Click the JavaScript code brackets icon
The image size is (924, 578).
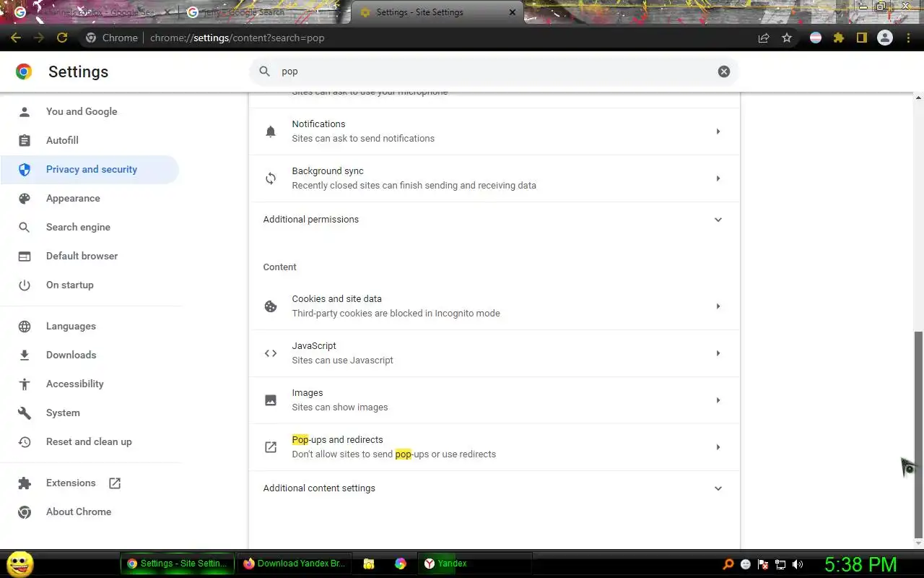point(271,353)
